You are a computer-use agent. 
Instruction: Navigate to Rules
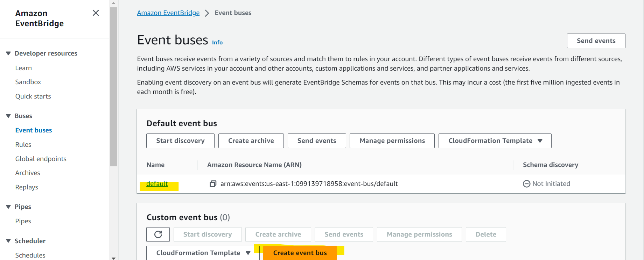[x=23, y=145]
